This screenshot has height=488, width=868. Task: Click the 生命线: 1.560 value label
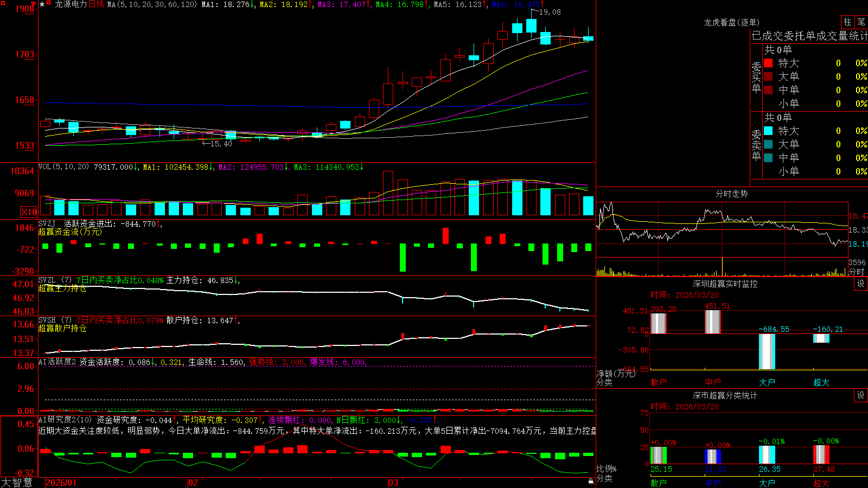pos(216,362)
